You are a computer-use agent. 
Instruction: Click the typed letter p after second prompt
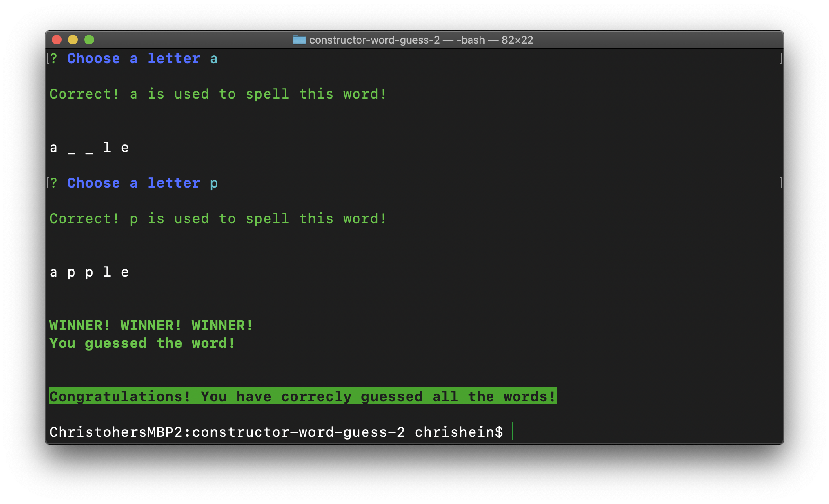point(214,184)
